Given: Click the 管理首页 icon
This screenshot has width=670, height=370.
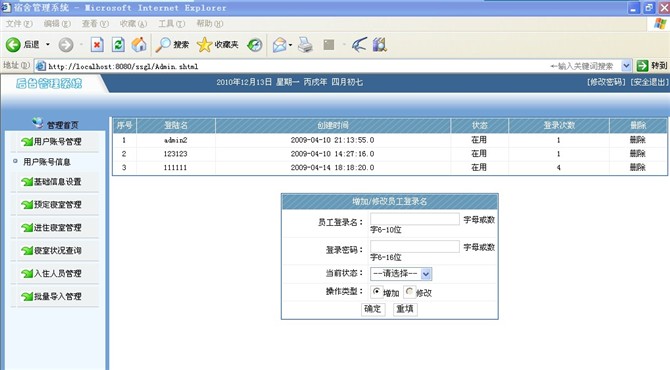Looking at the screenshot, I should [38, 123].
